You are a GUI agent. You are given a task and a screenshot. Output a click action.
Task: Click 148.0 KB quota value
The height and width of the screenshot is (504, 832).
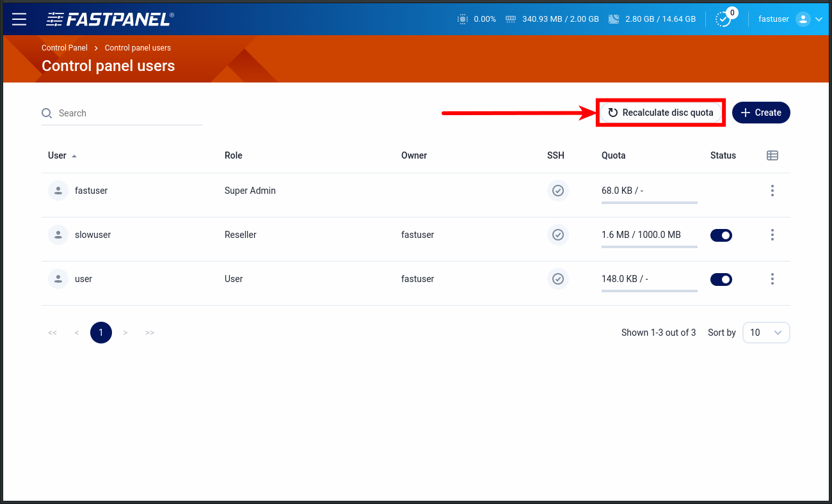coord(625,279)
